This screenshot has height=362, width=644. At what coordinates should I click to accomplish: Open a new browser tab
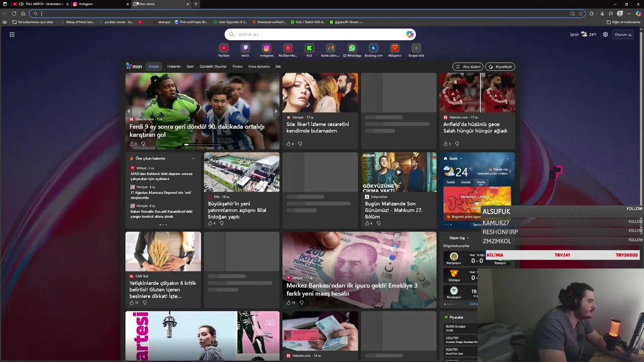[x=196, y=4]
